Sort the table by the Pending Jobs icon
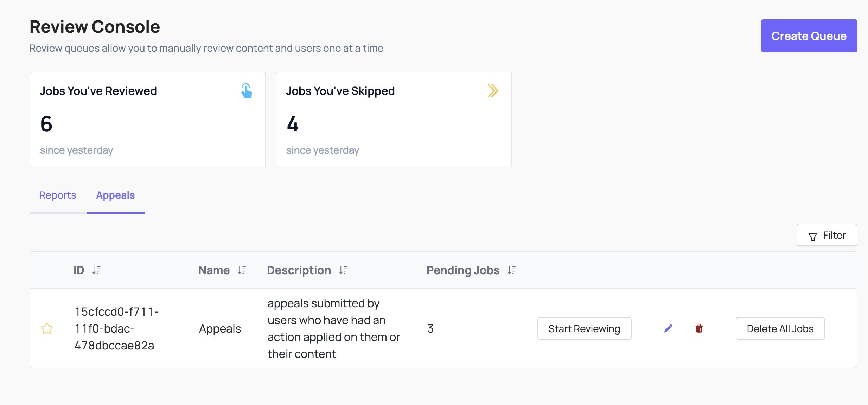 (512, 270)
